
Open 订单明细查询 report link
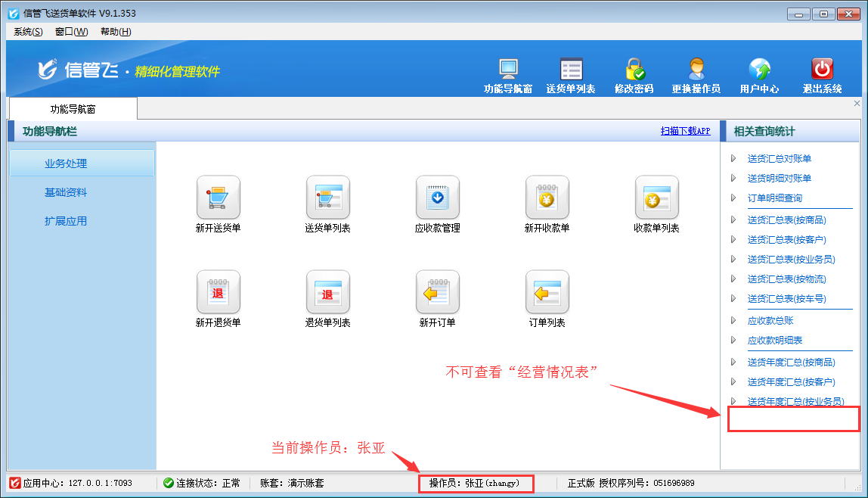[x=774, y=198]
